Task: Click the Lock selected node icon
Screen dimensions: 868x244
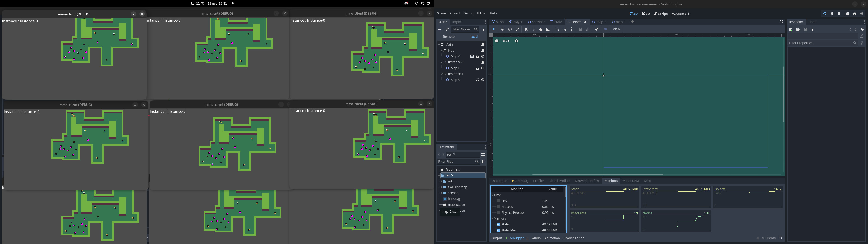Action: [580, 29]
